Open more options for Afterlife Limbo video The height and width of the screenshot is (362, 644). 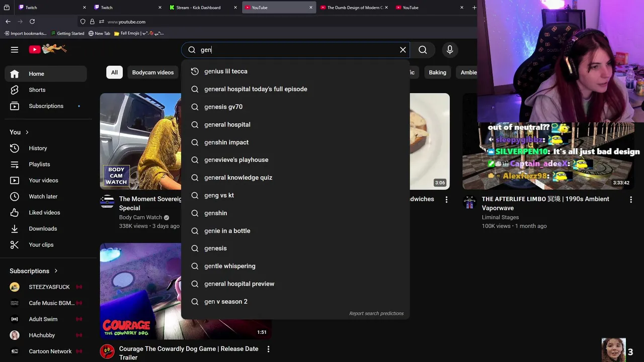click(631, 200)
